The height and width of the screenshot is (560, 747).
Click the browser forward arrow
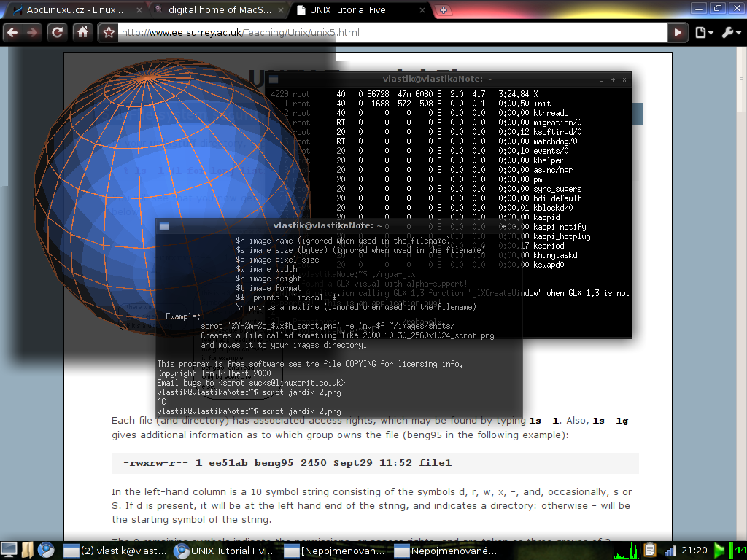click(x=32, y=32)
